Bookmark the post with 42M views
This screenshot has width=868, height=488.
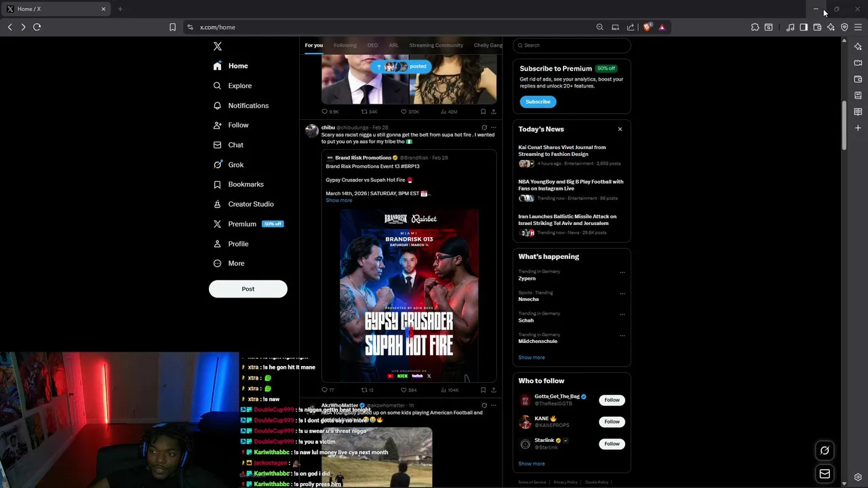[483, 111]
